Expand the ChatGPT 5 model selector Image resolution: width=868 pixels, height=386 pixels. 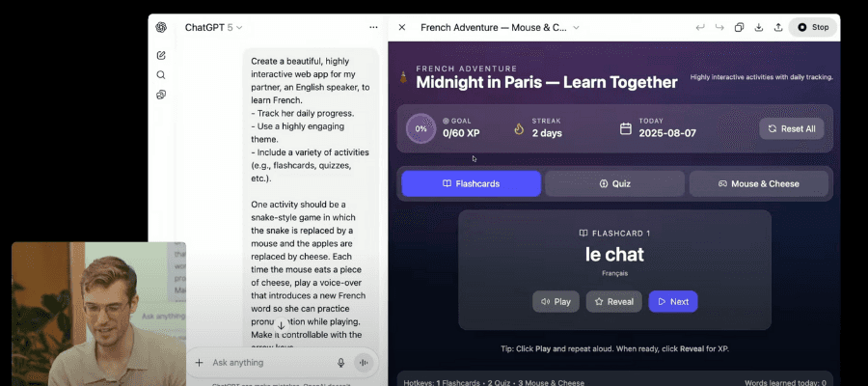[x=214, y=27]
